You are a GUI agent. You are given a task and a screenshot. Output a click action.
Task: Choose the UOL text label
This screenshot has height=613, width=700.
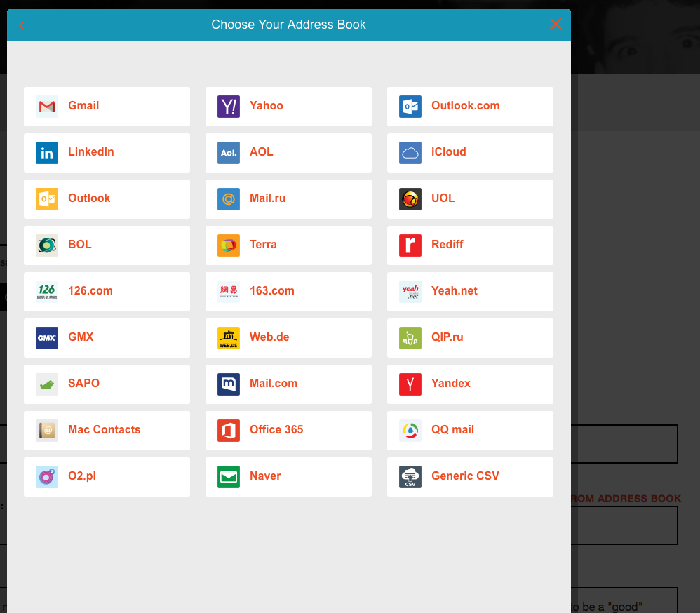[443, 198]
